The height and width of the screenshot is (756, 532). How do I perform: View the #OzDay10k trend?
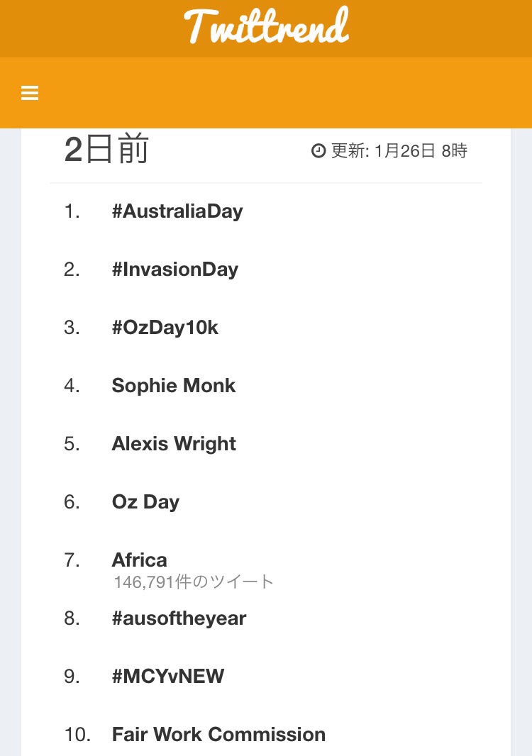165,328
